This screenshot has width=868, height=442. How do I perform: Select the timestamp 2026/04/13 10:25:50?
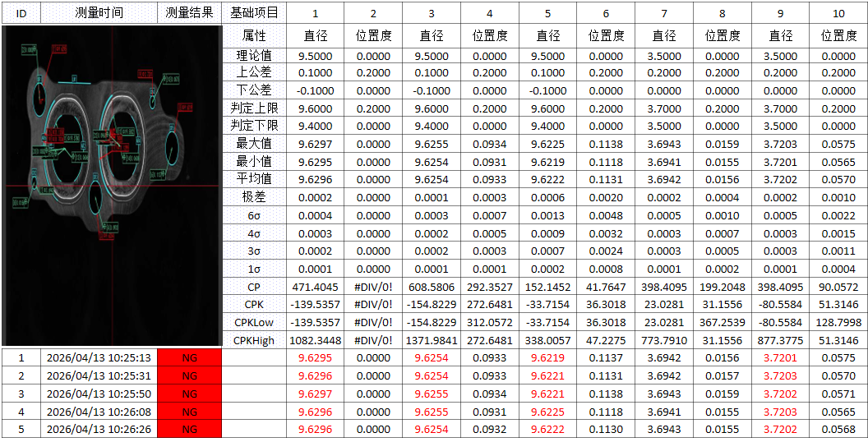click(99, 394)
